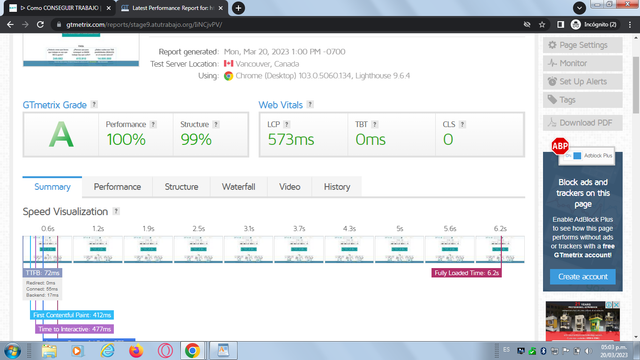The width and height of the screenshot is (640, 360).
Task: Bookmark this page with the star icon
Action: tap(542, 24)
